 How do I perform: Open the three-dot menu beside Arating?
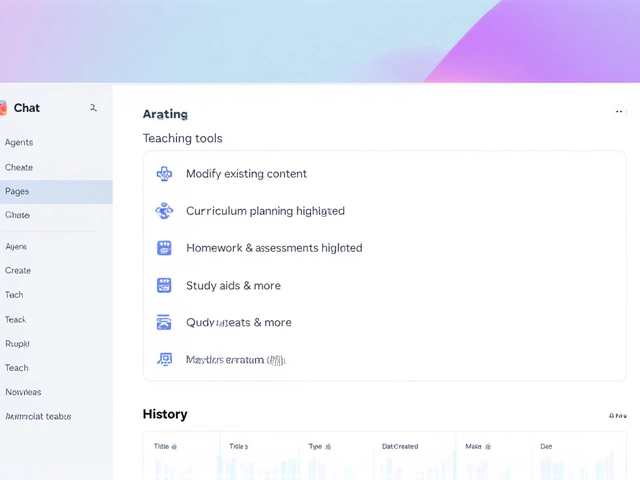click(x=619, y=111)
